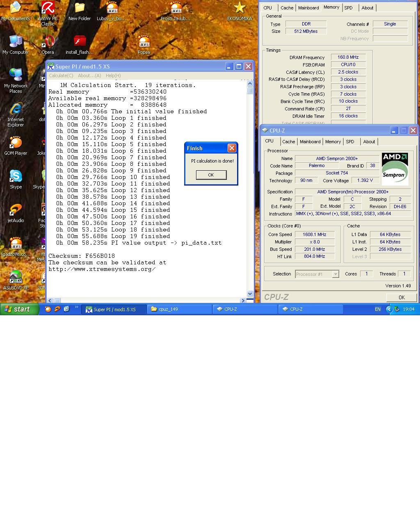
Task: Launch Internet Explorer desktop icon
Action: coord(16,115)
